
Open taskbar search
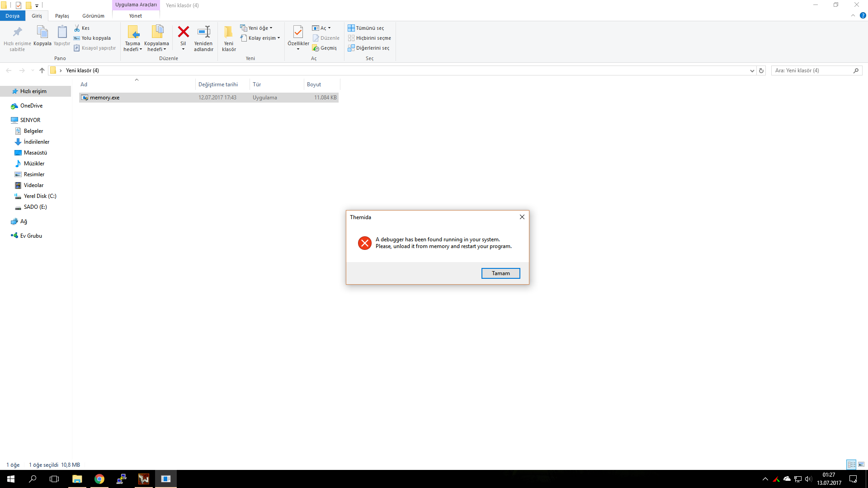33,479
